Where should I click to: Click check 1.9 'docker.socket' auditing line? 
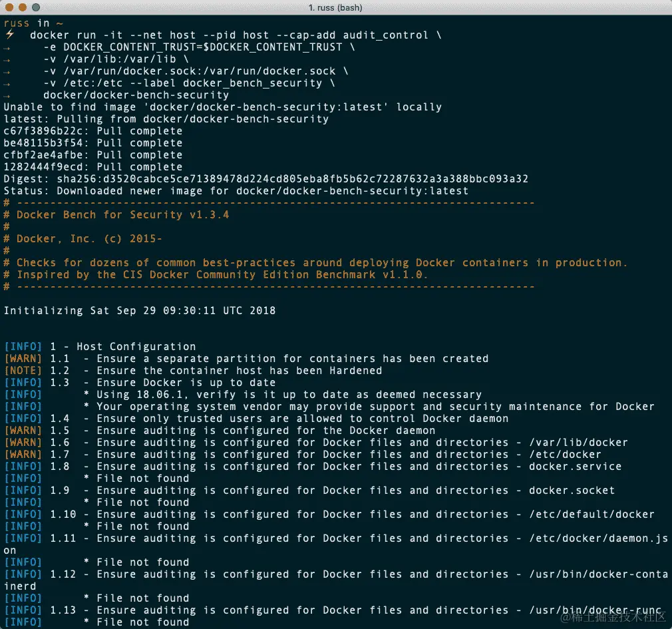click(x=355, y=491)
